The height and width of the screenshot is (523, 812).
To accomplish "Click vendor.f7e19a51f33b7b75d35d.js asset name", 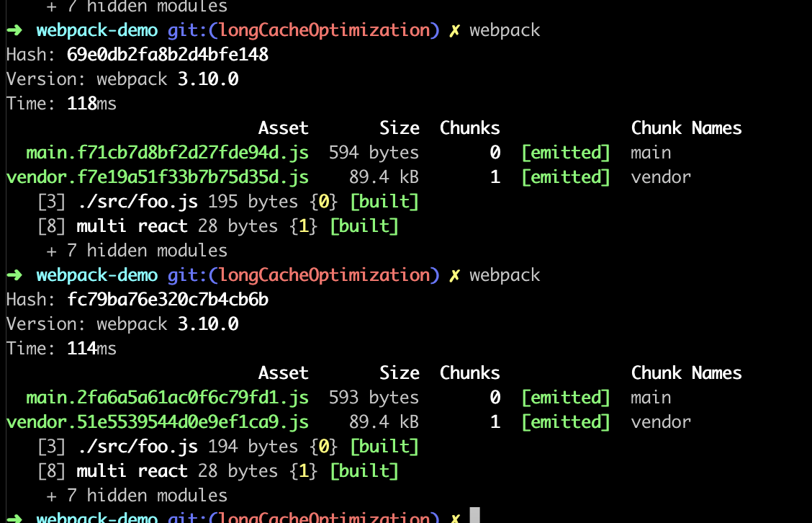I will click(158, 176).
